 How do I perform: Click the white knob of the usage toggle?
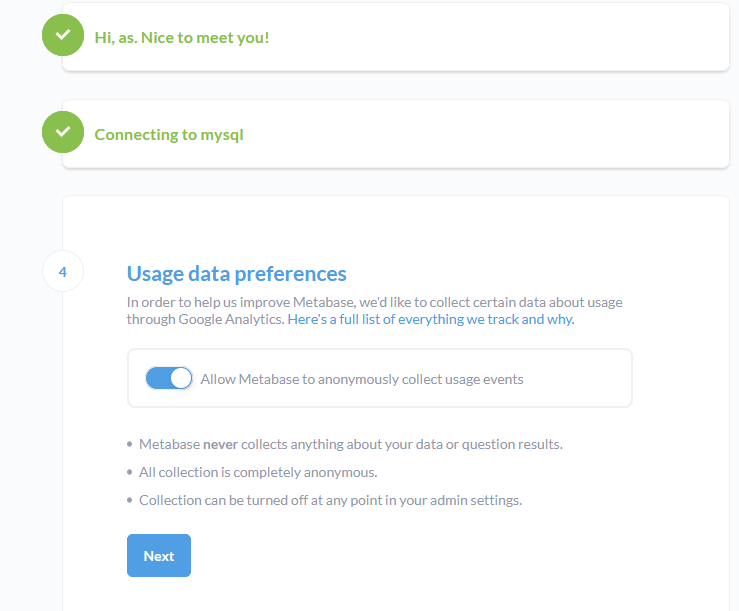tap(180, 378)
